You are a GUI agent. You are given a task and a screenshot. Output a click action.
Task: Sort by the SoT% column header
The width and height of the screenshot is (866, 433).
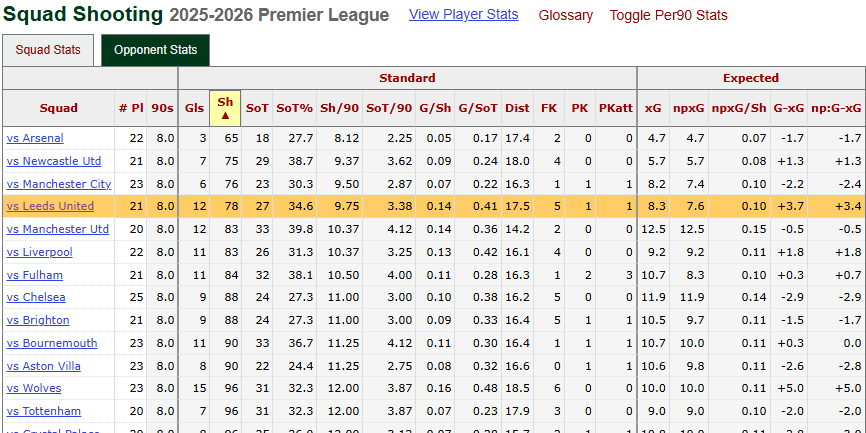[x=294, y=108]
